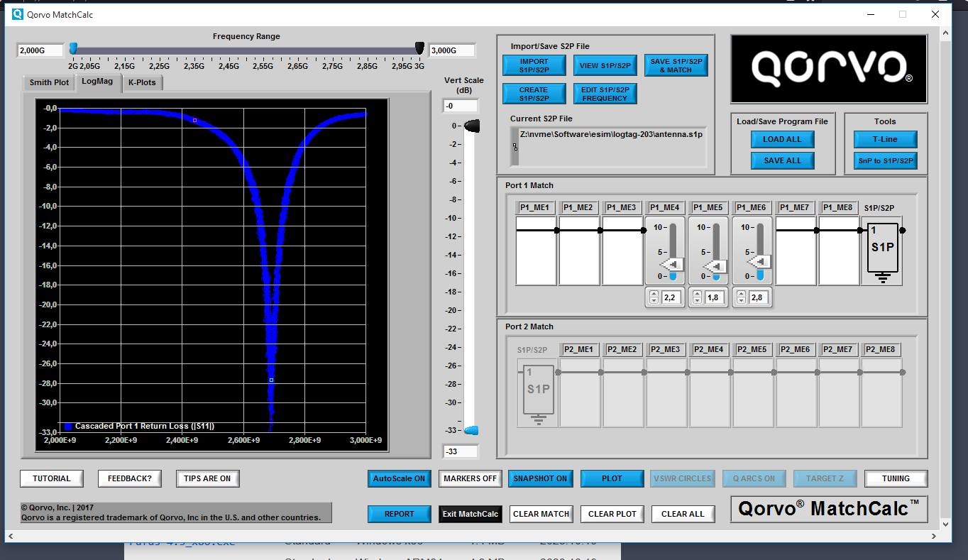Click the frequency range end slider handle

[419, 48]
